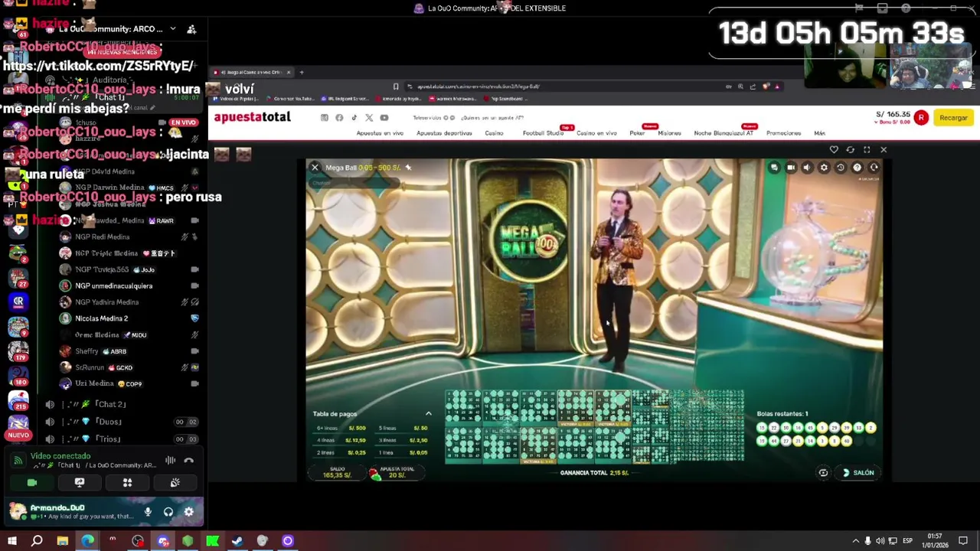Expand the Más menu
Screen dimensions: 980x551
pyautogui.click(x=819, y=133)
